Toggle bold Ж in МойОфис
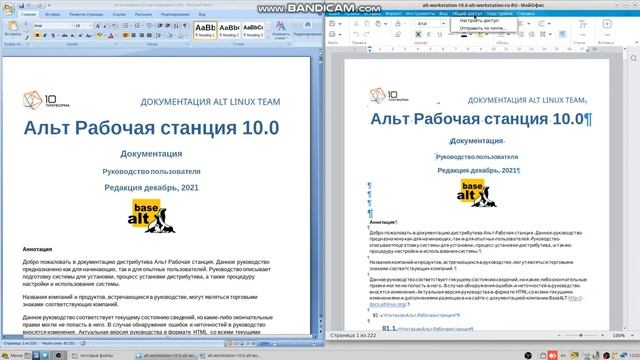Image resolution: width=640 pixels, height=360 pixels. (418, 34)
